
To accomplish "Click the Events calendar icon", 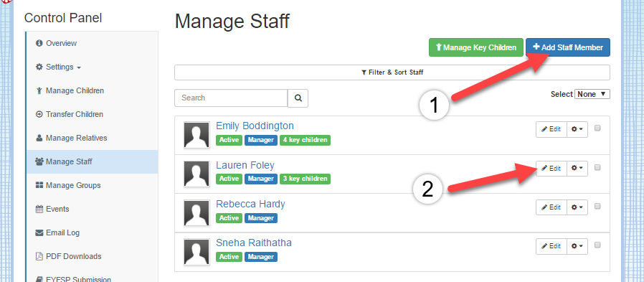I will [39, 209].
